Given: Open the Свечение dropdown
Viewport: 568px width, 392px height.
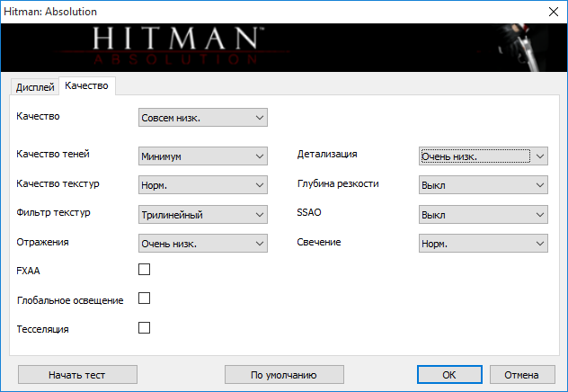Looking at the screenshot, I should pos(484,244).
